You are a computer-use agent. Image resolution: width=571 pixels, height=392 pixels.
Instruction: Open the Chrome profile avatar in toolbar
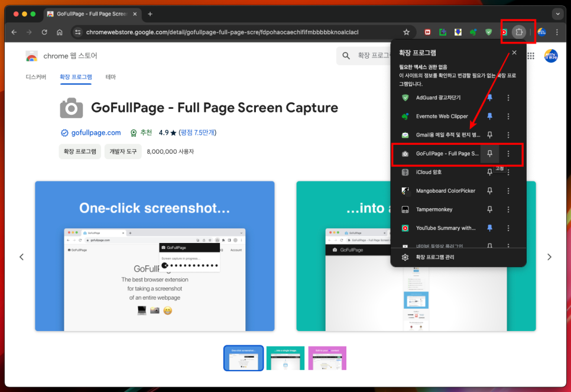pyautogui.click(x=541, y=32)
